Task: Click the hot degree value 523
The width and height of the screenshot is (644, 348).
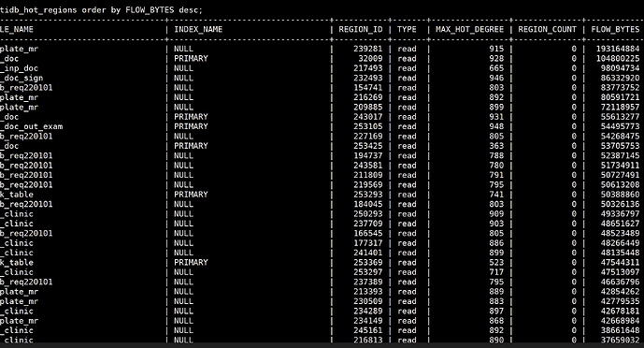Action: pyautogui.click(x=496, y=263)
